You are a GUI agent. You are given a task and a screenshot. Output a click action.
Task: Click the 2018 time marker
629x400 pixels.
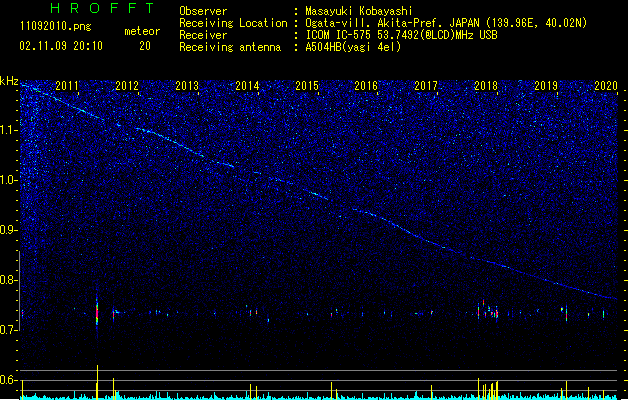486,85
